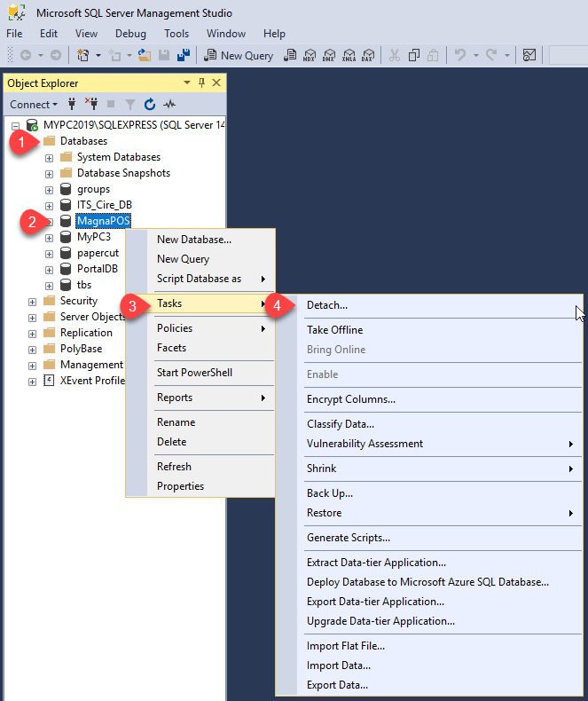Click the XMLA query toolbar icon
The image size is (588, 701).
[x=349, y=55]
